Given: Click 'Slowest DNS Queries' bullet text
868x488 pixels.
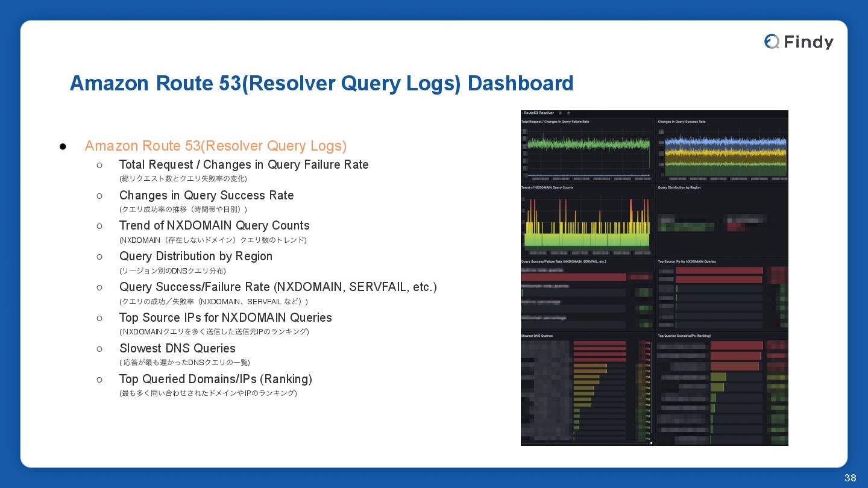Looking at the screenshot, I should coord(177,348).
